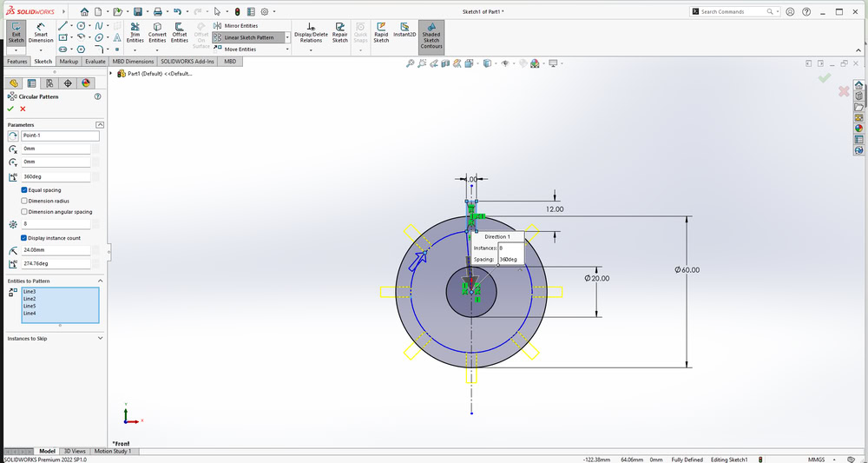868x463 pixels.
Task: Select the Ellipse sketch tool
Action: tap(99, 37)
